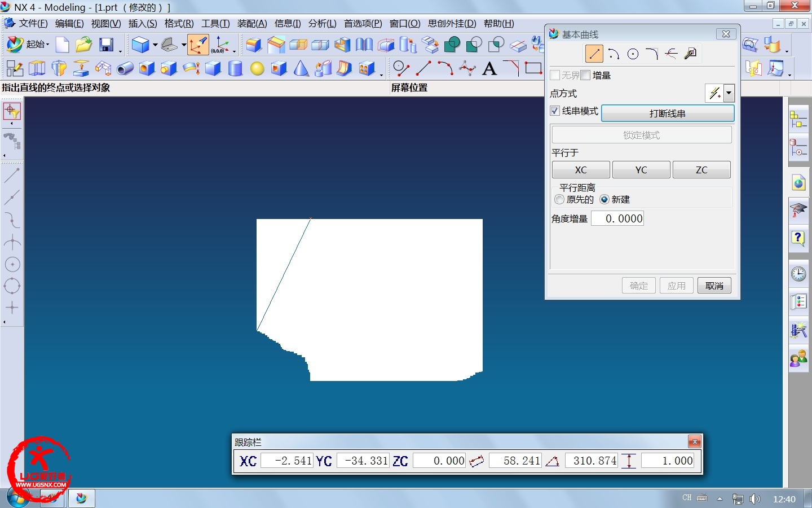Close the 跟踪栏 tracking bar
Screen dimensions: 812x508
click(x=695, y=441)
